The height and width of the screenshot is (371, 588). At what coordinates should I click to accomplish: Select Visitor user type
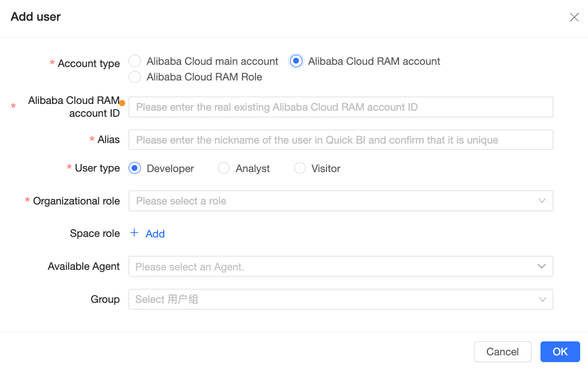(300, 168)
